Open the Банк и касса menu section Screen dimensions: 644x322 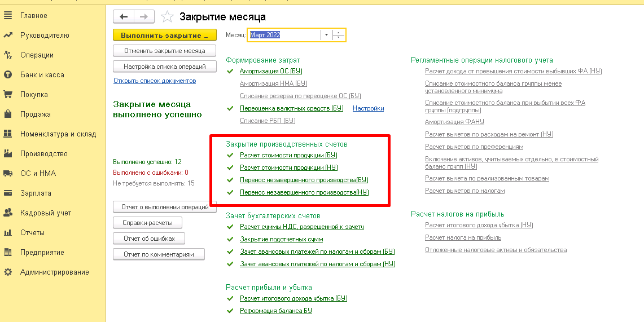(42, 75)
